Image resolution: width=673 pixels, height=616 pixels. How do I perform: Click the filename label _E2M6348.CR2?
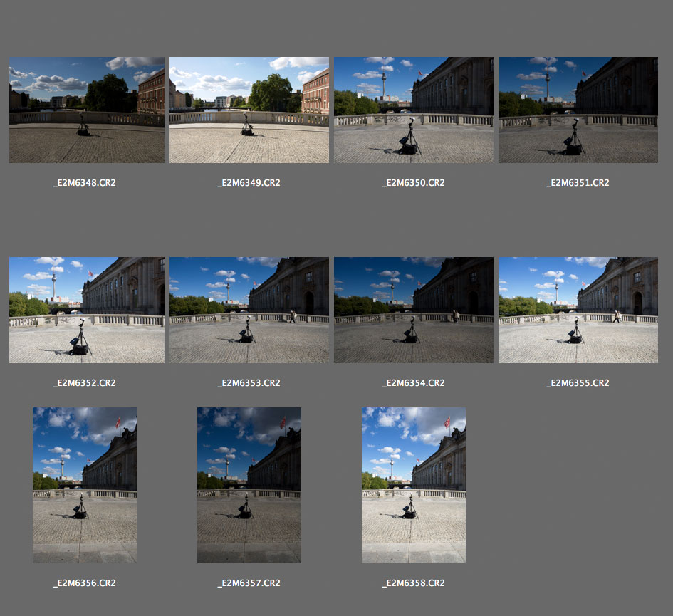click(85, 183)
